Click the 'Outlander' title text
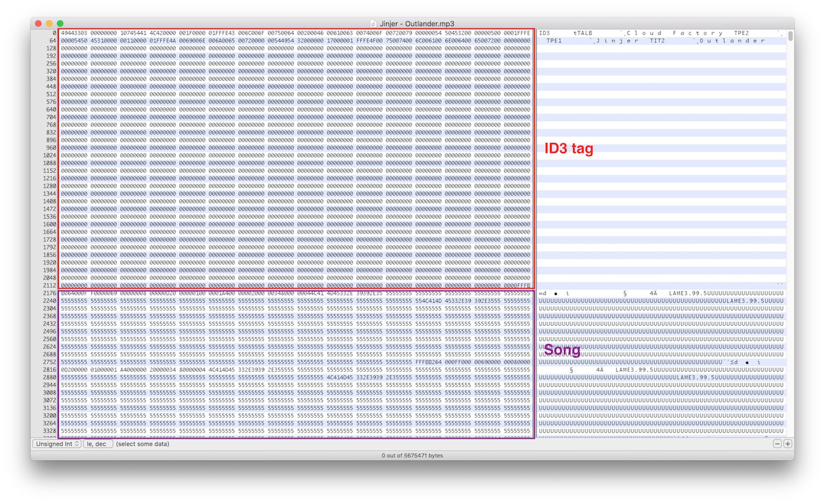 point(732,41)
